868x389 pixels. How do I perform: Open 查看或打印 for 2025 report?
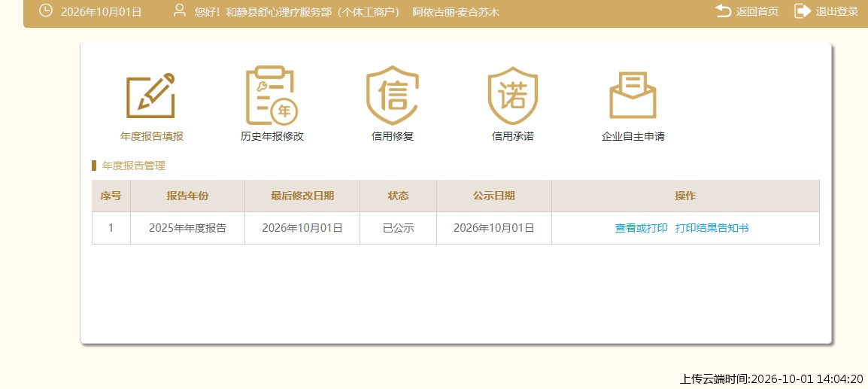tap(641, 228)
